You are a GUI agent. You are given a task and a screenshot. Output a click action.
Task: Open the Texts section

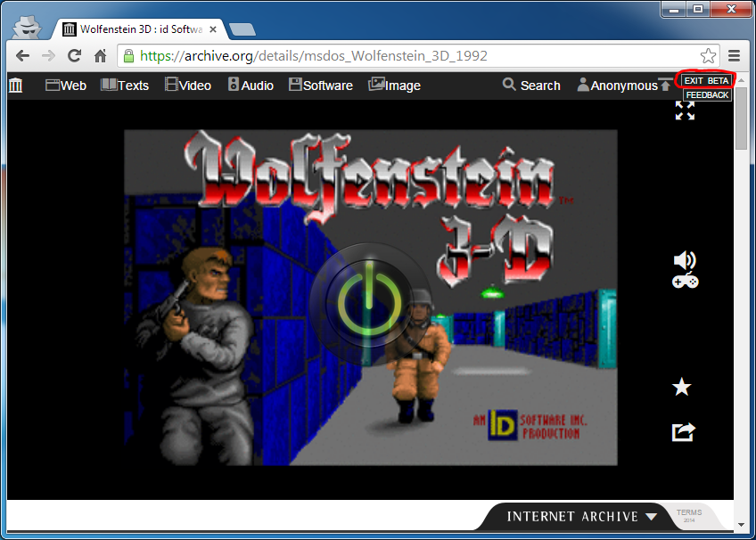(x=125, y=86)
